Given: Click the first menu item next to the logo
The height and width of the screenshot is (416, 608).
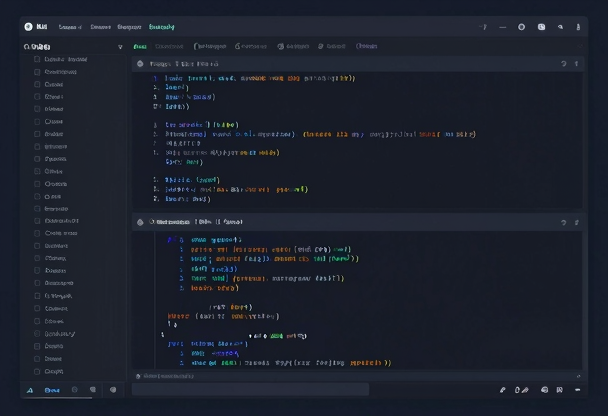Looking at the screenshot, I should (x=70, y=27).
